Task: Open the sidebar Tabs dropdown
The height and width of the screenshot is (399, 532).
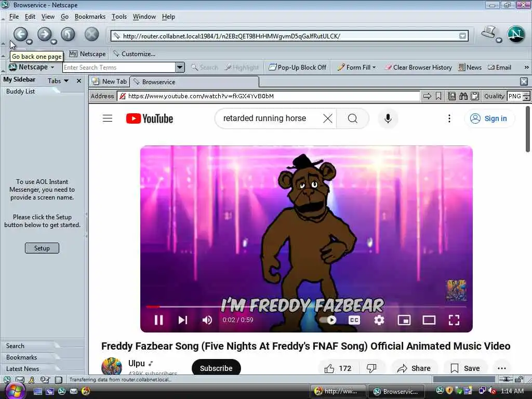Action: pyautogui.click(x=58, y=81)
